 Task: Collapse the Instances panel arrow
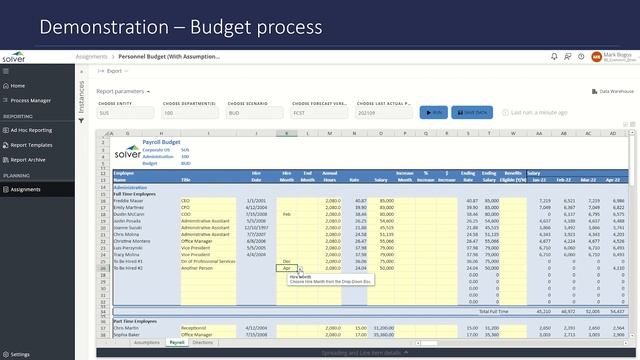82,71
